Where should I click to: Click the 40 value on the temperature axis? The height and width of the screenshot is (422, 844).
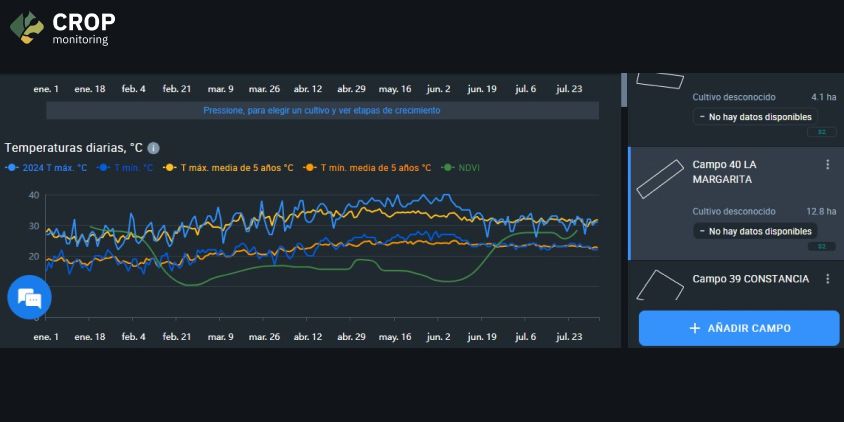pos(33,195)
